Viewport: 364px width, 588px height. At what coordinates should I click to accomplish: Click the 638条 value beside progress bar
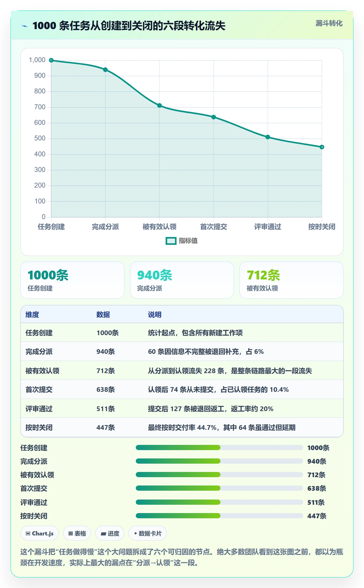[317, 488]
